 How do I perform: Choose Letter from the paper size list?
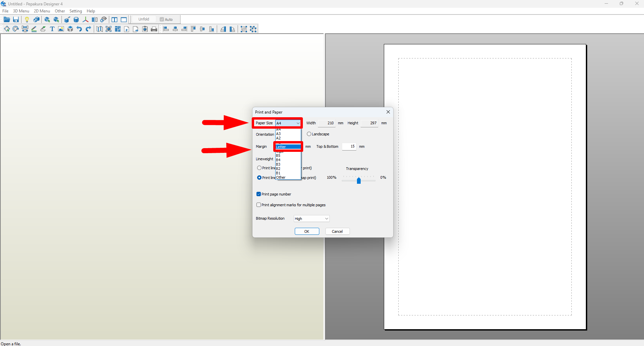[x=288, y=147]
